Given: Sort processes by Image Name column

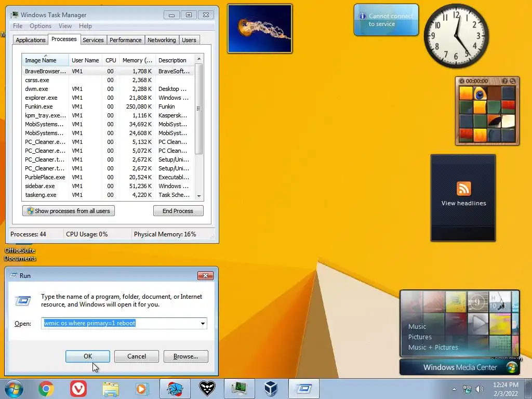Looking at the screenshot, I should click(x=45, y=60).
